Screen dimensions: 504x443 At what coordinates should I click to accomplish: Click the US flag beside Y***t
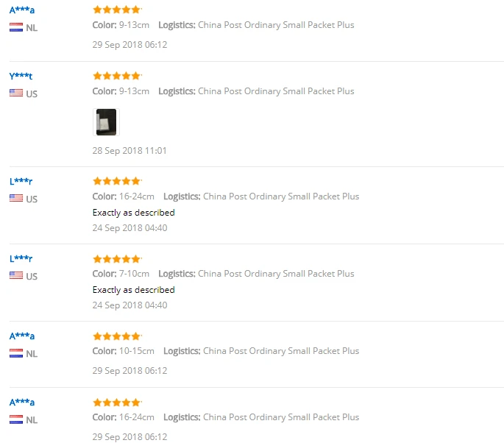16,93
